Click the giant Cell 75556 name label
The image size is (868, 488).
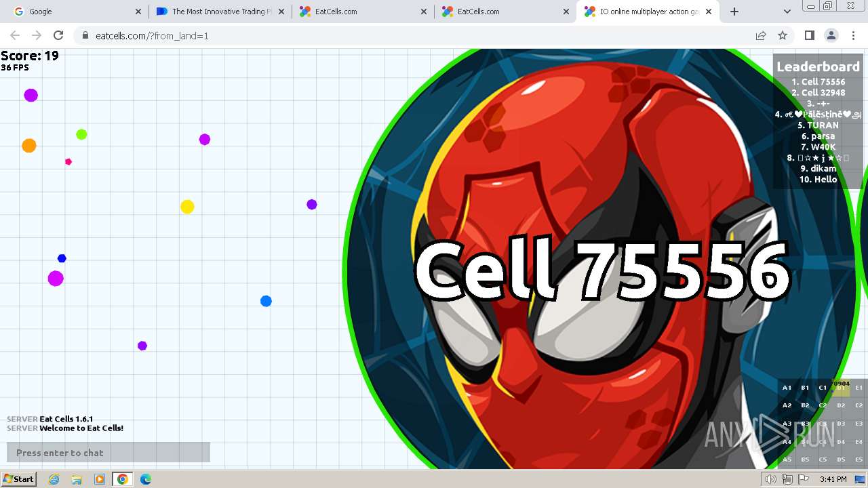click(602, 270)
